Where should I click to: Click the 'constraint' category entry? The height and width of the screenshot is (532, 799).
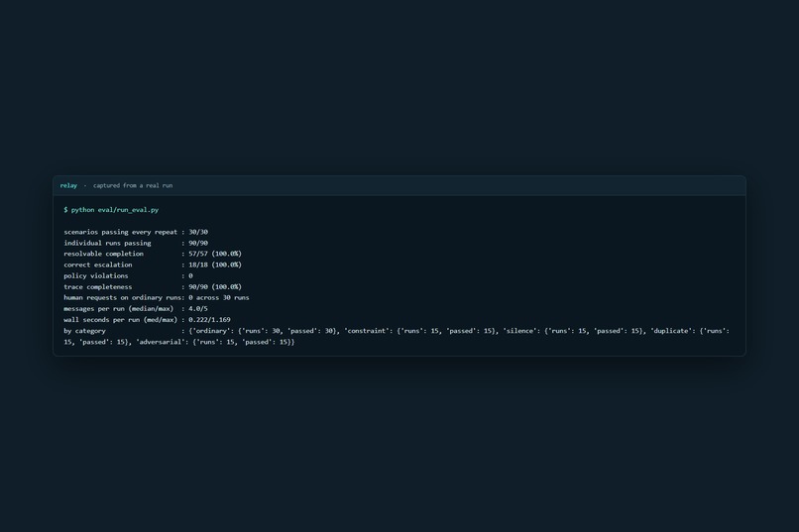[x=421, y=332]
